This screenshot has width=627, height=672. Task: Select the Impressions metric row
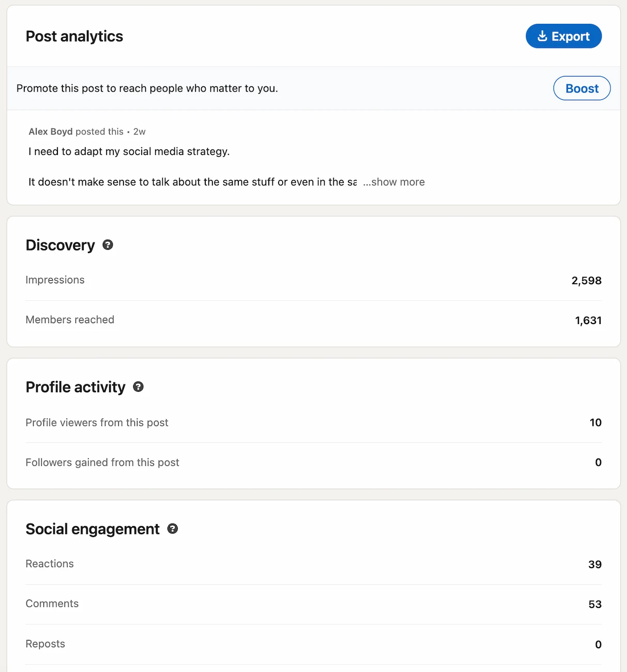(55, 280)
